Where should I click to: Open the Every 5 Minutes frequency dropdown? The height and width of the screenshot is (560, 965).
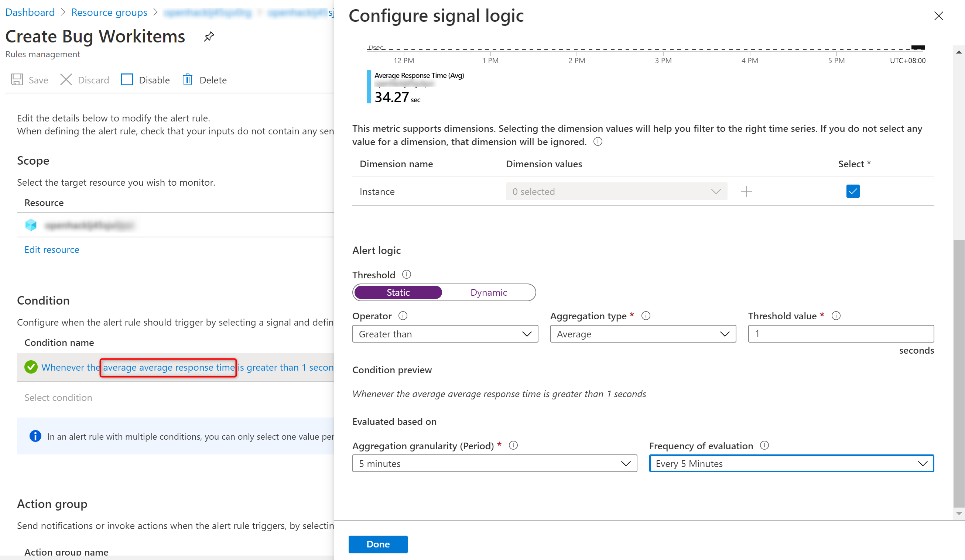[x=791, y=464]
